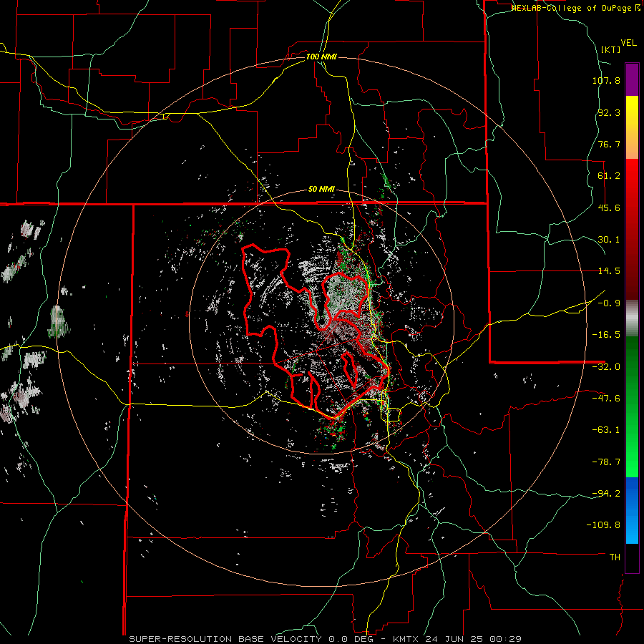Select the -78.7 scale value
This screenshot has height=644, width=644.
[x=606, y=462]
